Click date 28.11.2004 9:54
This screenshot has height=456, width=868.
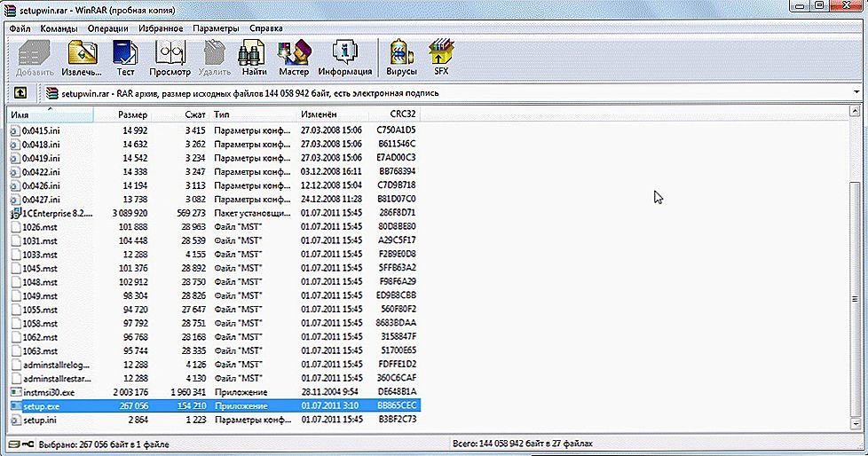coord(329,392)
